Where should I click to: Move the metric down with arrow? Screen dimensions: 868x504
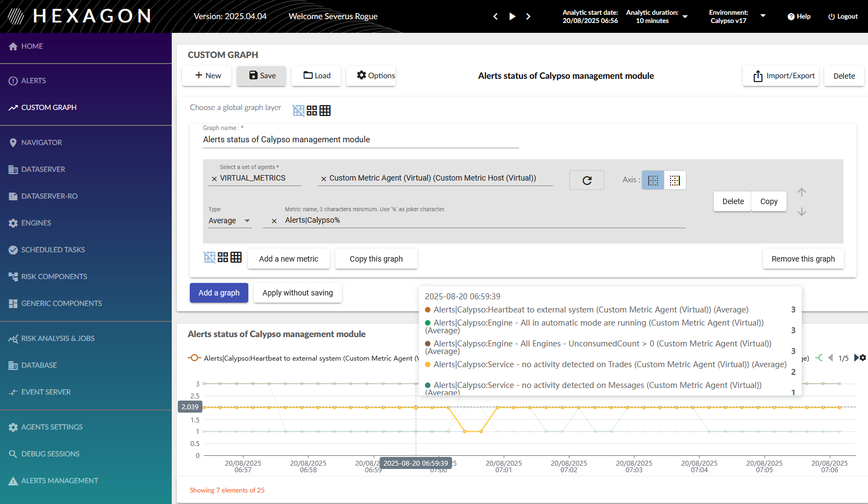tap(802, 212)
